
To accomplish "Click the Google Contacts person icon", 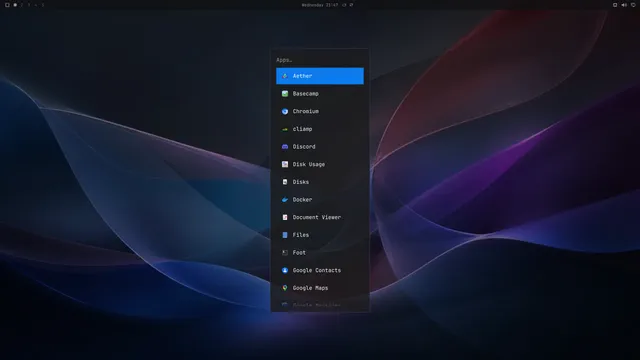I will pyautogui.click(x=285, y=270).
